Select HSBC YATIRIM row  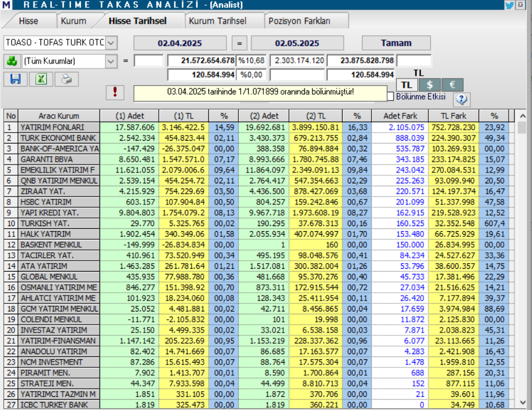[x=259, y=202]
